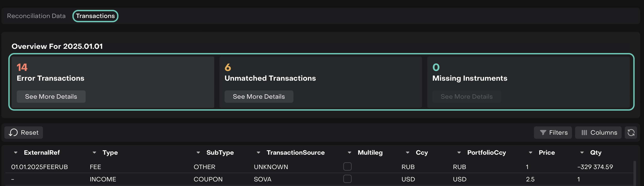Click the table's vertical scrollbar
The width and height of the screenshot is (644, 186).
[635, 173]
